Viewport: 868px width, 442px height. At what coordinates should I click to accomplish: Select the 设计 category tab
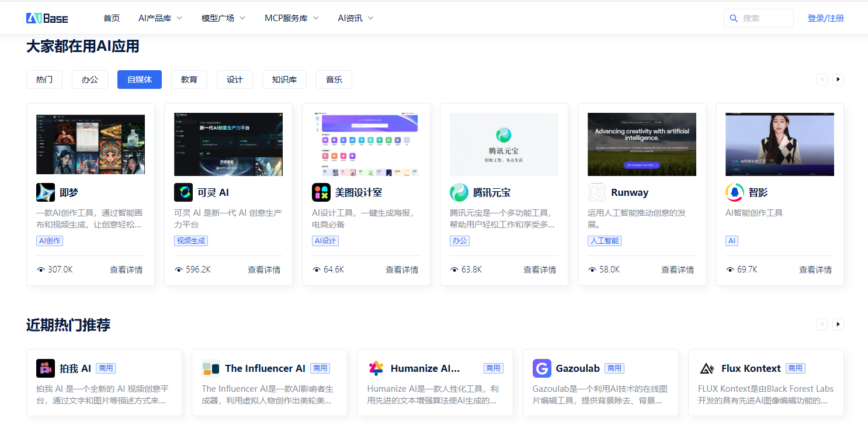pyautogui.click(x=235, y=80)
